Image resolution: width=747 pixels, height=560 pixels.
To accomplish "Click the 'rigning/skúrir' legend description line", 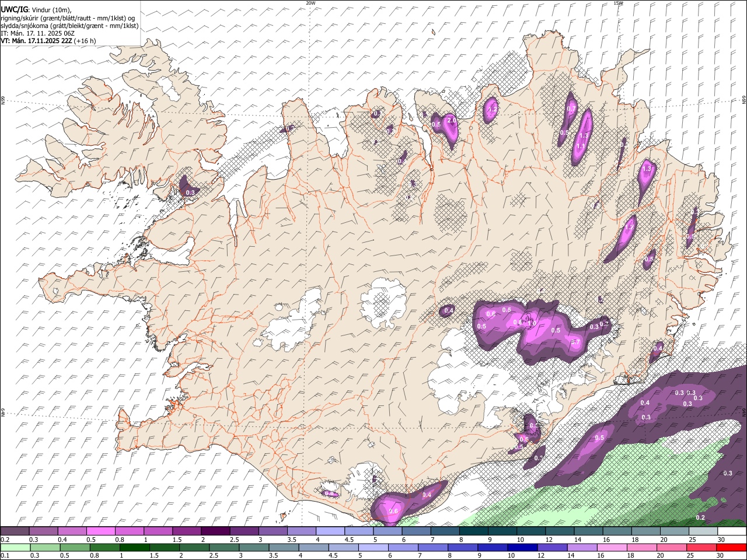I will pos(67,17).
